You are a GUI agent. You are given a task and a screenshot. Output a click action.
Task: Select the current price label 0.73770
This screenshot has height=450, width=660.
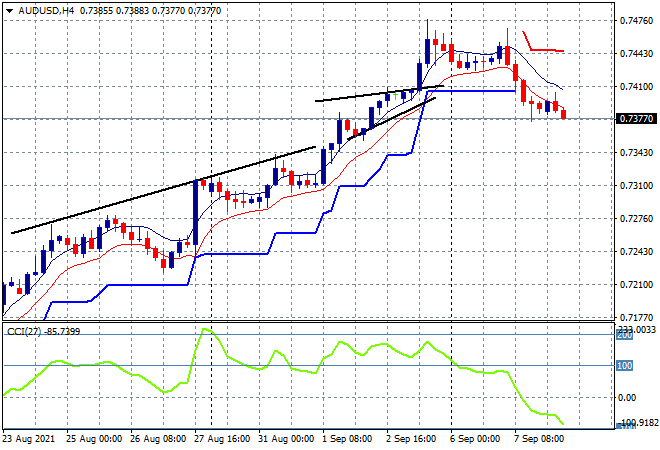[x=637, y=119]
